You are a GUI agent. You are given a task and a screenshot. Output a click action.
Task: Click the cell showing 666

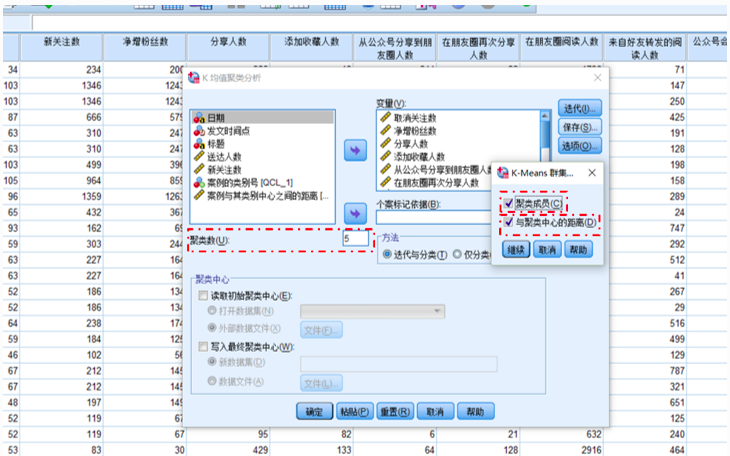coord(61,117)
